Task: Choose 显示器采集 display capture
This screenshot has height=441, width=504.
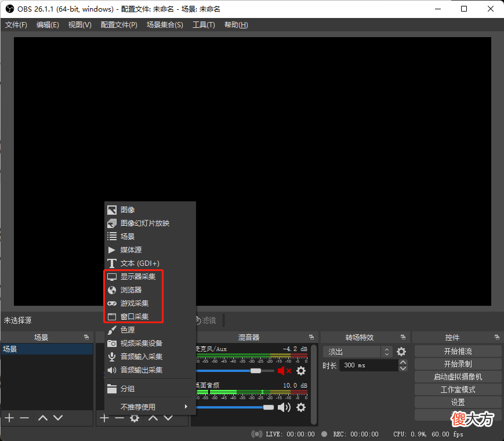Action: pyautogui.click(x=150, y=277)
